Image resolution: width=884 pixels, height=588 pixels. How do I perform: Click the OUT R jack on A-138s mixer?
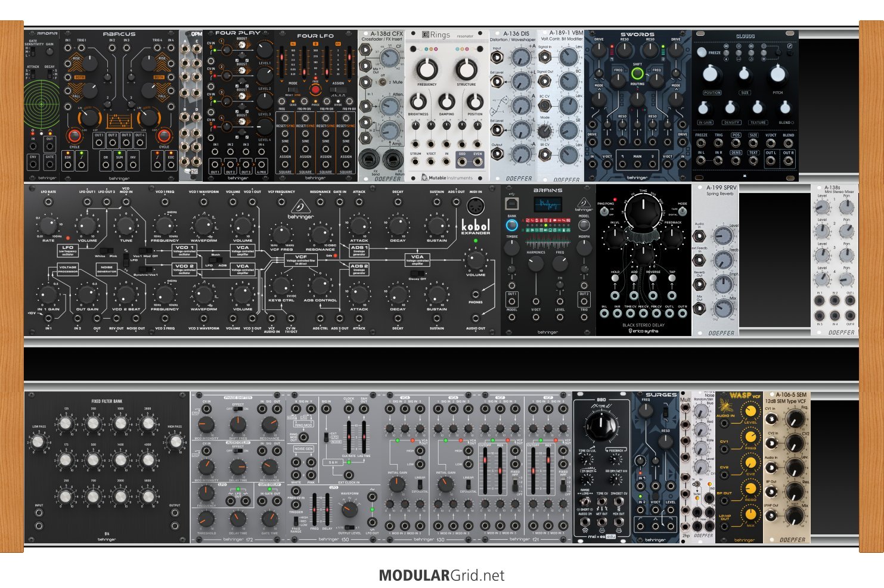[850, 315]
